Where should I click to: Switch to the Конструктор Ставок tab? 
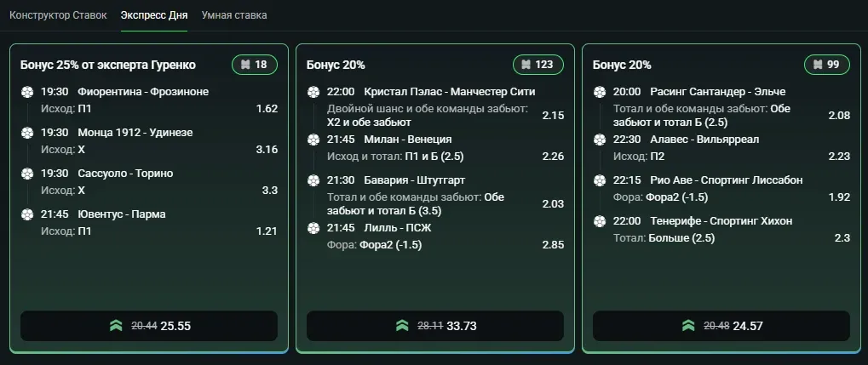click(58, 15)
